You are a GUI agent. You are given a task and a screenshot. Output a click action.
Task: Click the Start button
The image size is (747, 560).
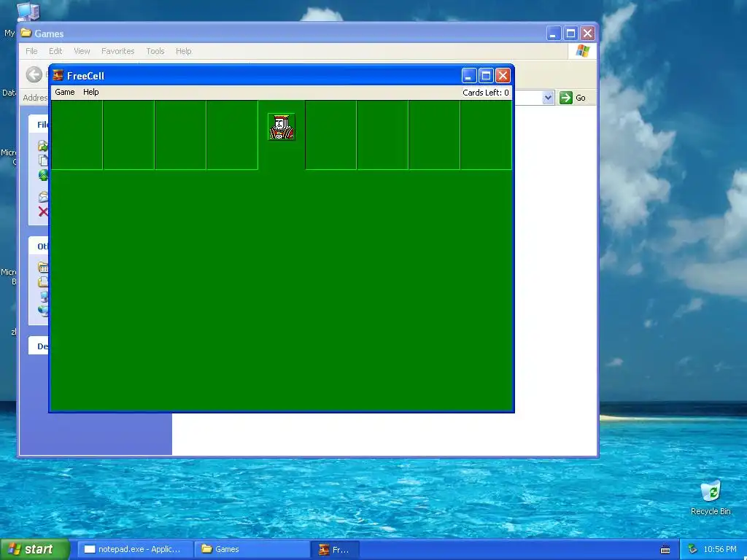tap(34, 550)
